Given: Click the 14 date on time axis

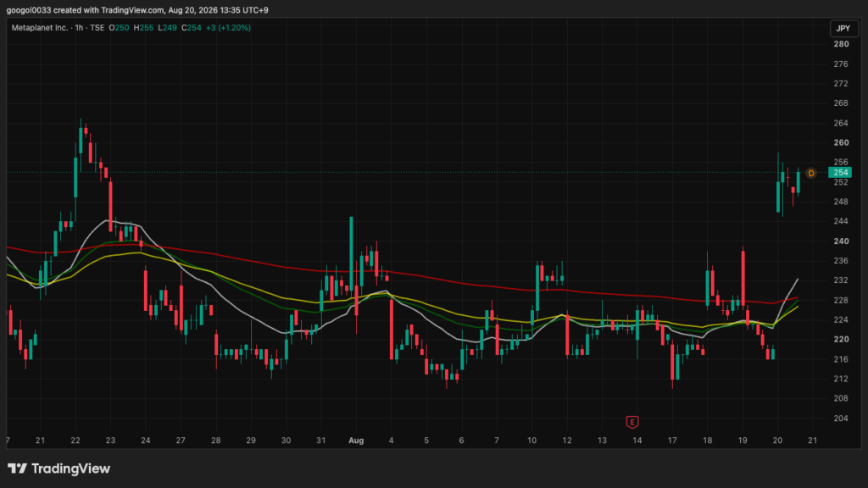Looking at the screenshot, I should [x=637, y=441].
